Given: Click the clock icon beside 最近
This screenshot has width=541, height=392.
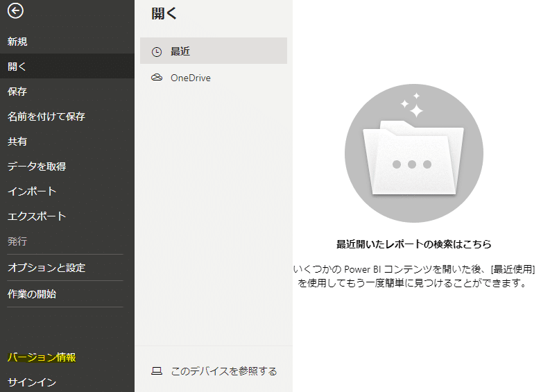Looking at the screenshot, I should [157, 52].
